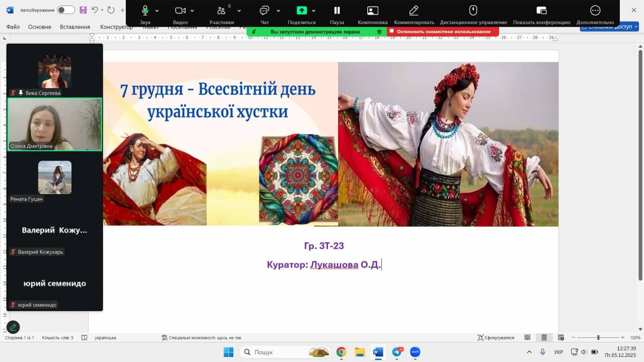Expand the audio options arrow next to Звук

[157, 11]
